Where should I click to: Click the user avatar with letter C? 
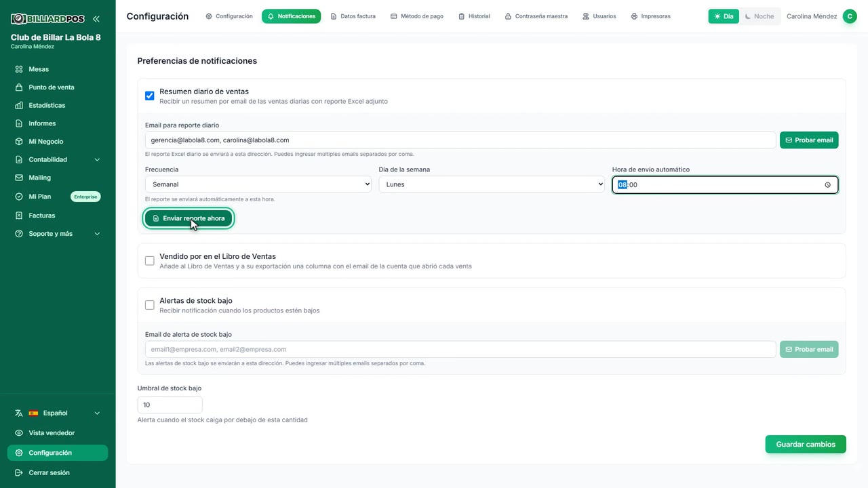coord(850,16)
